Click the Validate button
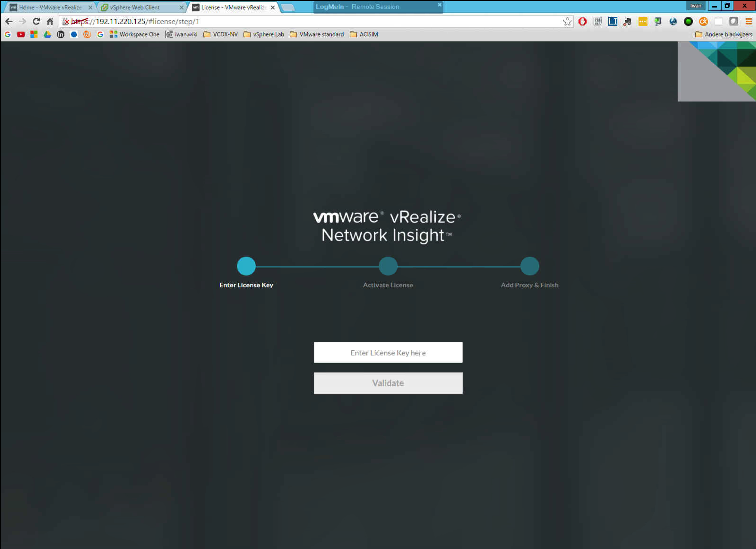Screen dimensions: 756x549 [x=388, y=383]
